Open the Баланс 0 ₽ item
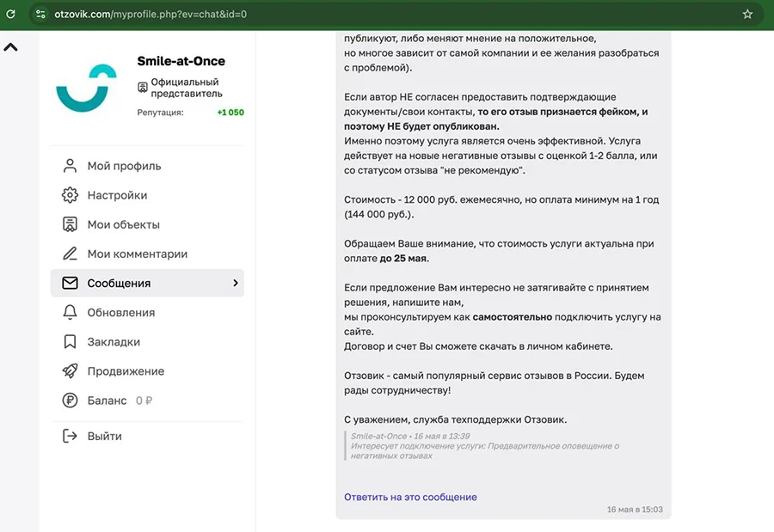Viewport: 774px width, 532px height. [x=107, y=401]
